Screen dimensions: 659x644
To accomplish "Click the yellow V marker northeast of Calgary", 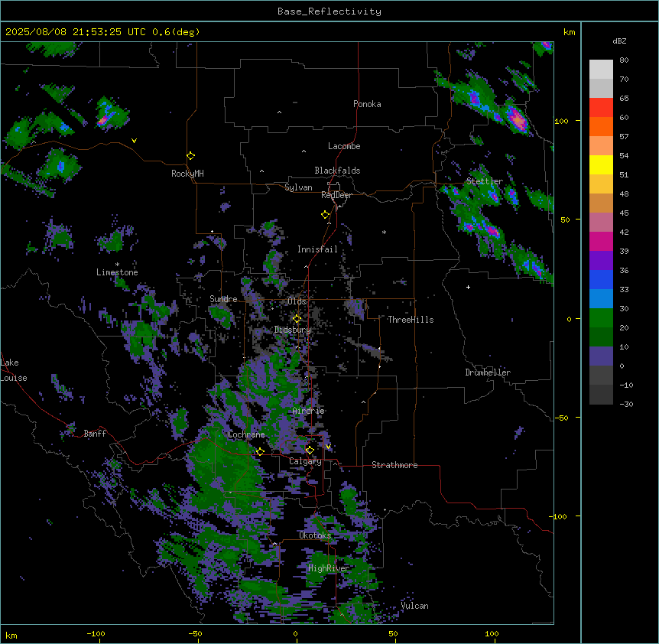I will (328, 447).
